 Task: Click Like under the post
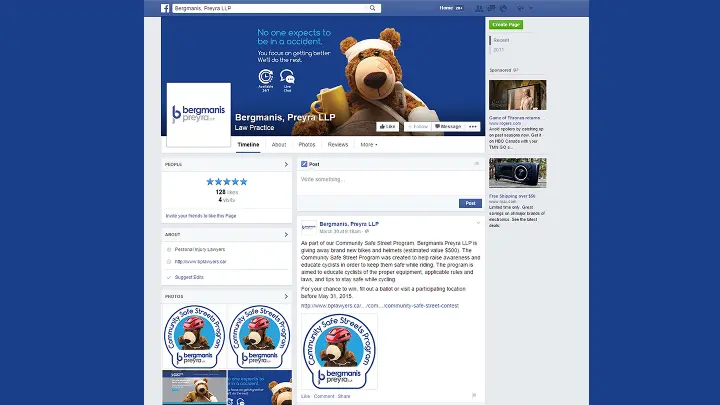pyautogui.click(x=305, y=396)
